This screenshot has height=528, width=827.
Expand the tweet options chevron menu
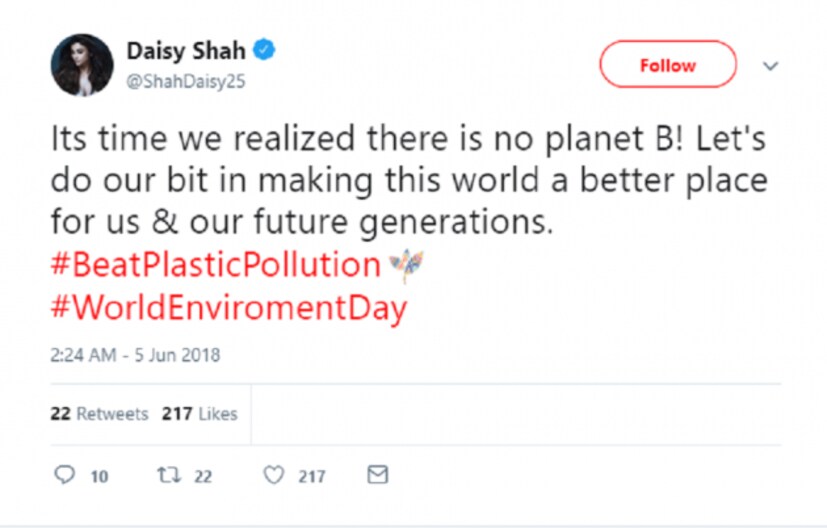coord(770,66)
